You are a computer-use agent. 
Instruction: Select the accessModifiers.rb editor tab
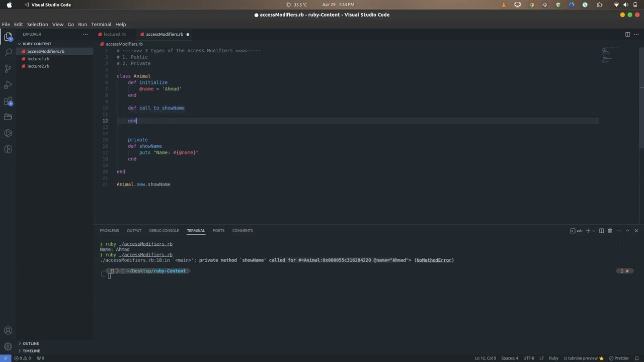[x=164, y=34]
